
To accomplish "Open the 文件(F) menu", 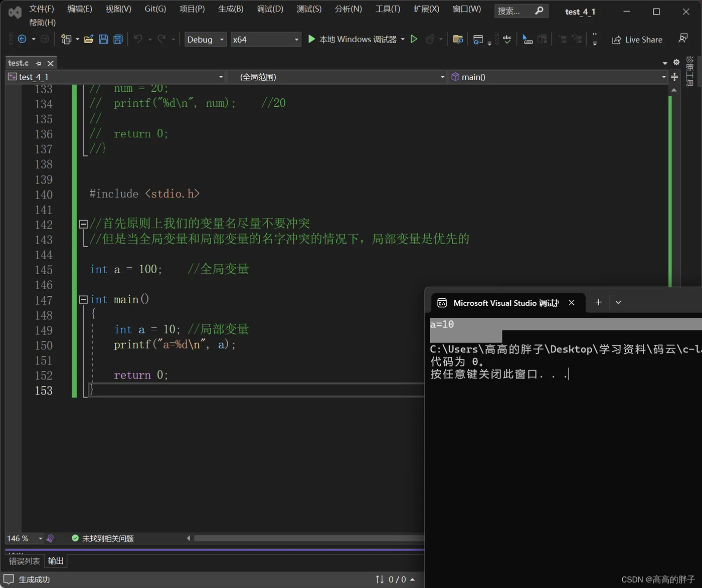I will (42, 9).
